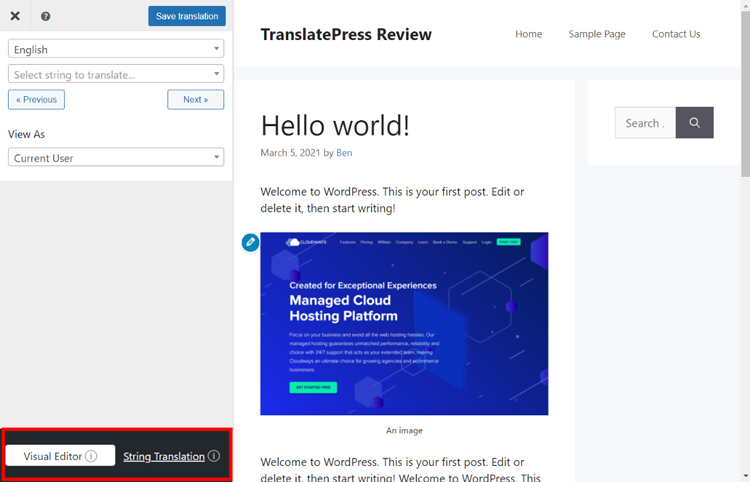Switch to the String Translation tab
Viewport: 750px width, 482px height.
click(164, 456)
